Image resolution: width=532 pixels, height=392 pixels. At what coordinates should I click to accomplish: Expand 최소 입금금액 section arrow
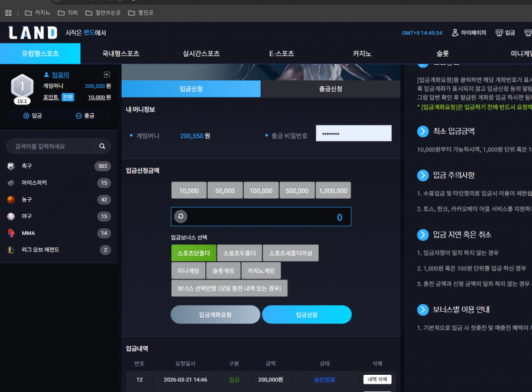[423, 131]
